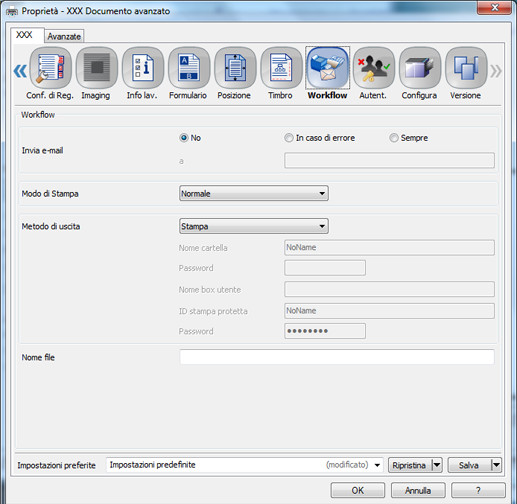The height and width of the screenshot is (504, 517).
Task: Open the Versione icon
Action: pyautogui.click(x=466, y=68)
